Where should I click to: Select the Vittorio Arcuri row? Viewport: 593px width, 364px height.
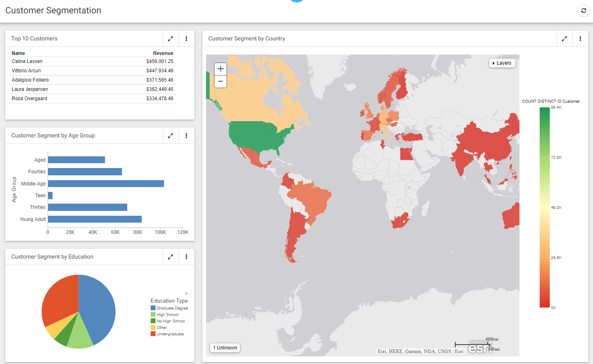(x=93, y=71)
